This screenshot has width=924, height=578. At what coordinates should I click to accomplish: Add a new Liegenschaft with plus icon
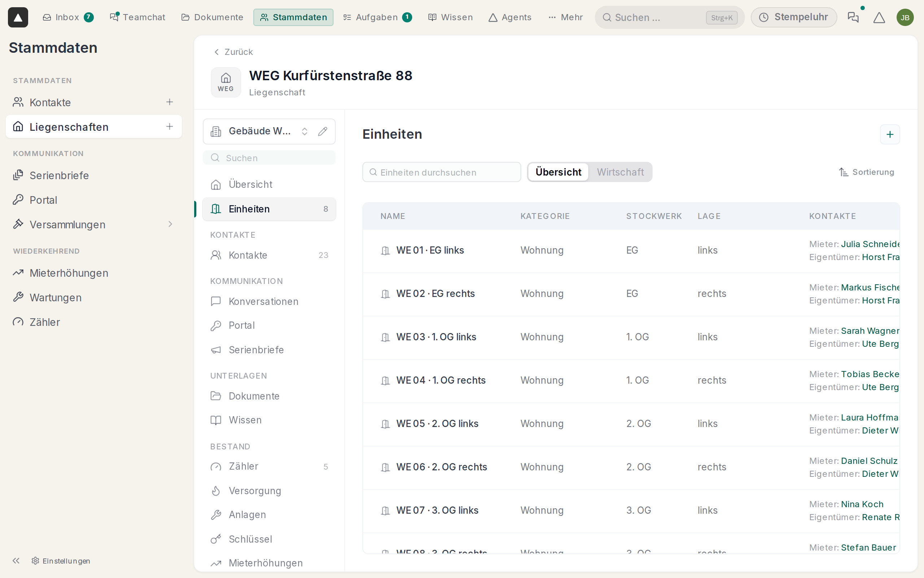170,126
